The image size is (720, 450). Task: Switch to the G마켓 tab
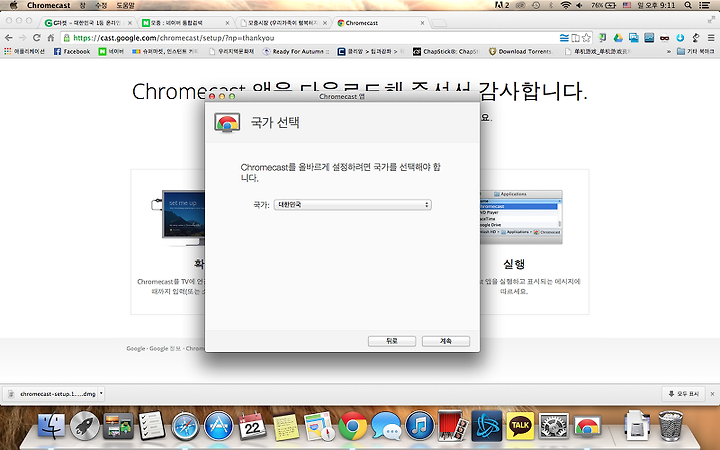[88, 22]
